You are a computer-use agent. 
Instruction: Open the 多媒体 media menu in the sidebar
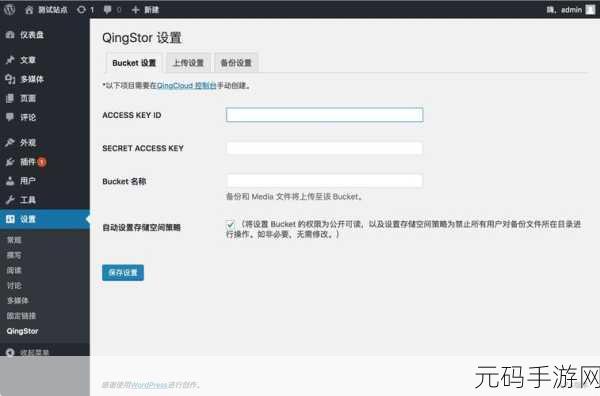click(45, 79)
